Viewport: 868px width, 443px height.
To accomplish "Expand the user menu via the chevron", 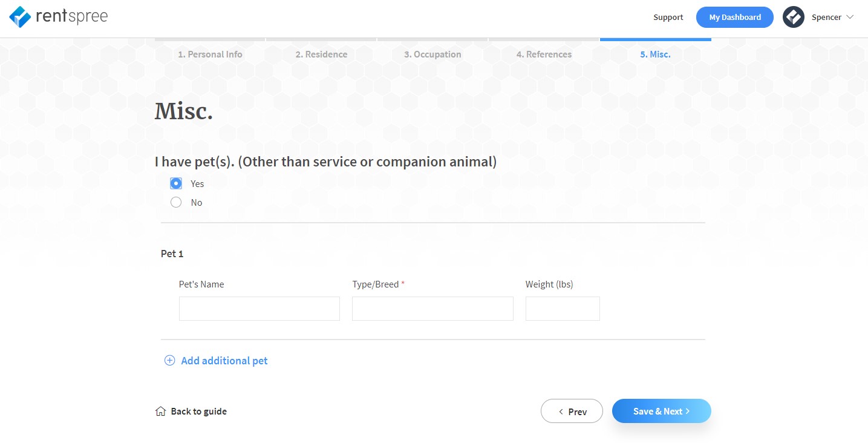I will (850, 17).
